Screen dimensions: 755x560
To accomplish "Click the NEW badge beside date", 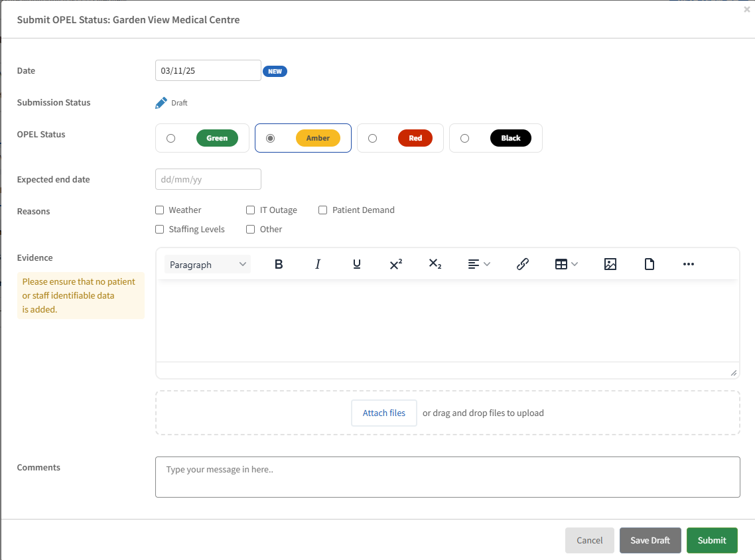I will coord(275,71).
